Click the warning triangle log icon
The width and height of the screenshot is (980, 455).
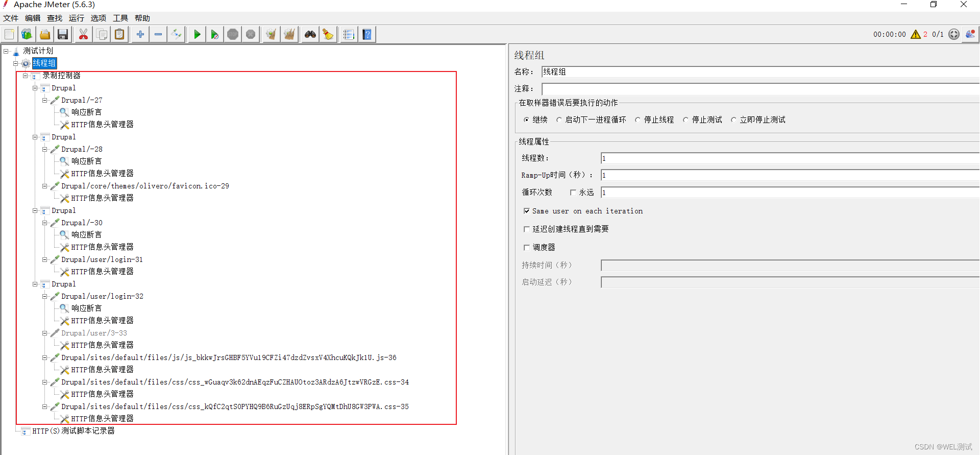(x=916, y=34)
